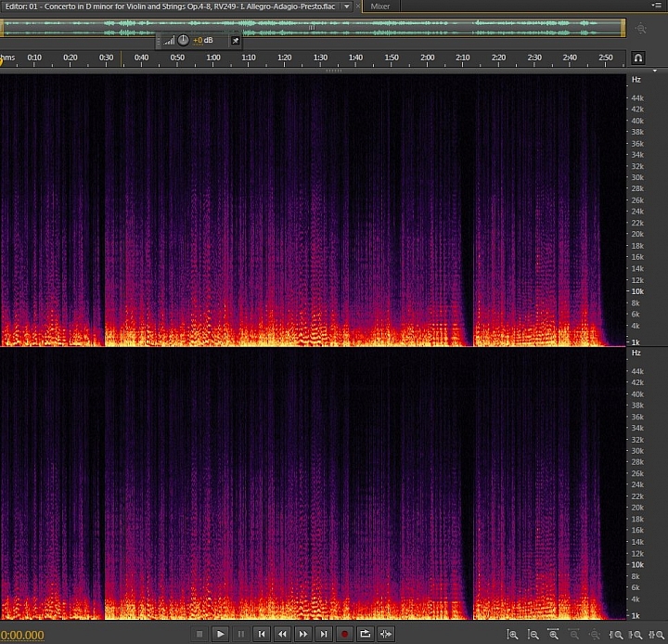Click the playhead marker on the ruler
Viewport: 668px width, 644px height.
tap(1, 62)
